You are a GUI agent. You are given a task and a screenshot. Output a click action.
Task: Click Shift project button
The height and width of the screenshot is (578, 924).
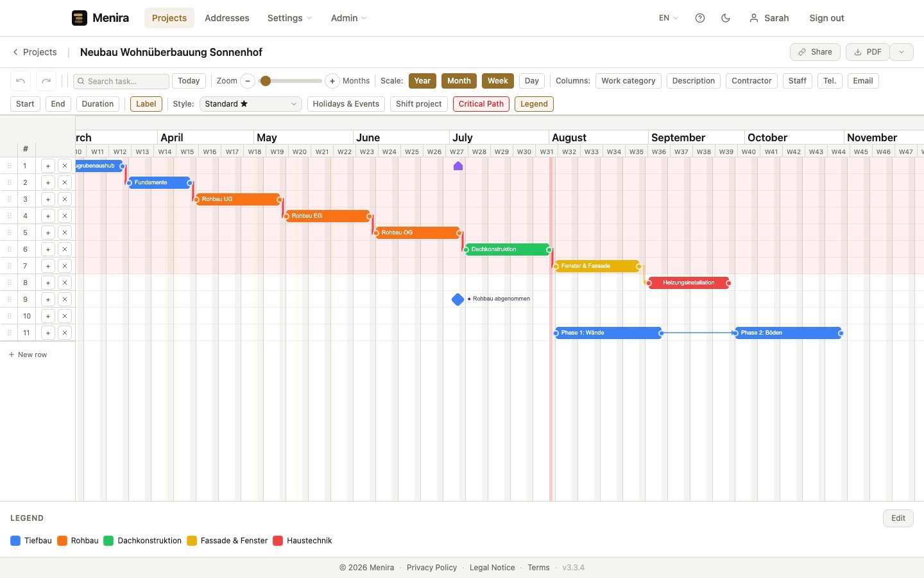419,104
